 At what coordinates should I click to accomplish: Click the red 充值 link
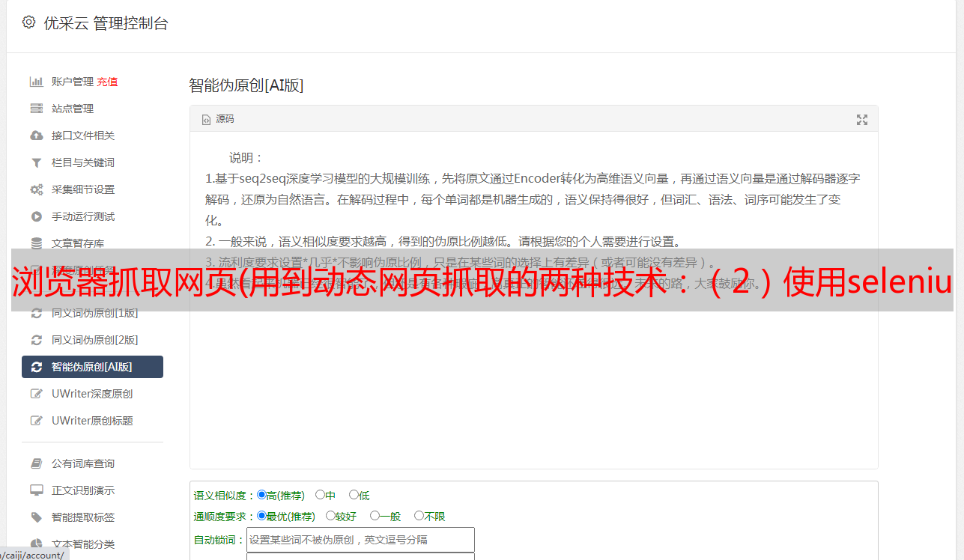pos(107,82)
